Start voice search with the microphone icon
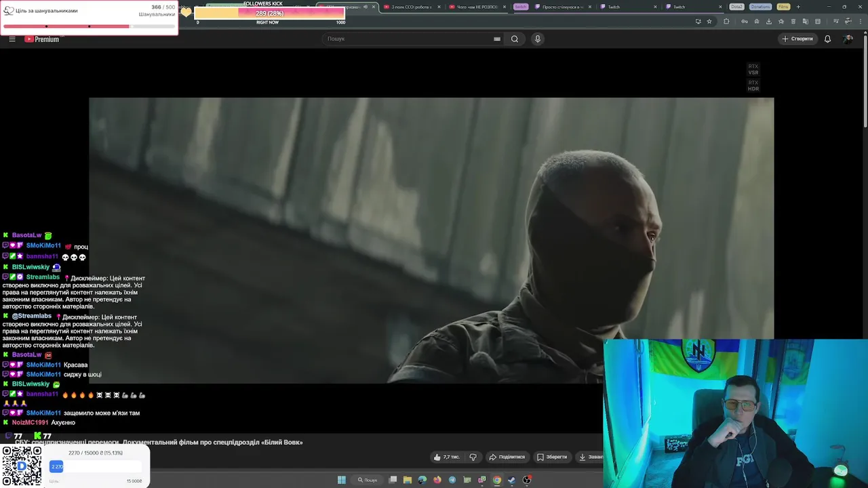The height and width of the screenshot is (488, 868). tap(538, 39)
